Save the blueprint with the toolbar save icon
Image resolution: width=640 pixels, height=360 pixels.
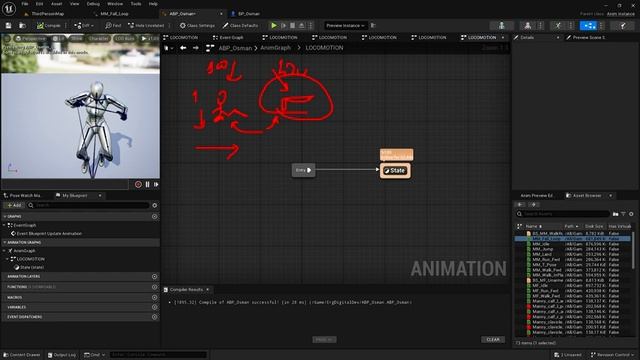click(x=9, y=25)
